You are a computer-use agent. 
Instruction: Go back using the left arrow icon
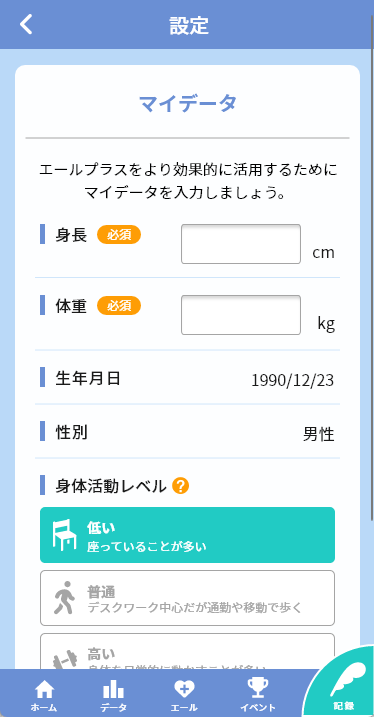coord(26,24)
